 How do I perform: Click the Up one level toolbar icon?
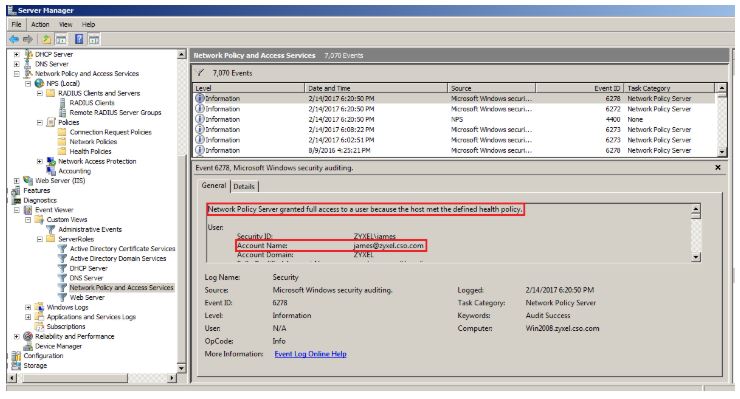click(x=46, y=39)
